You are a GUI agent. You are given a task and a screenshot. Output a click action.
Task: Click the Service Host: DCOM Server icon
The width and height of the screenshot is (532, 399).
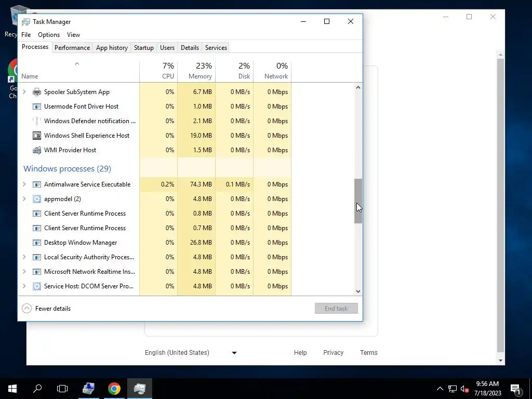(x=37, y=286)
